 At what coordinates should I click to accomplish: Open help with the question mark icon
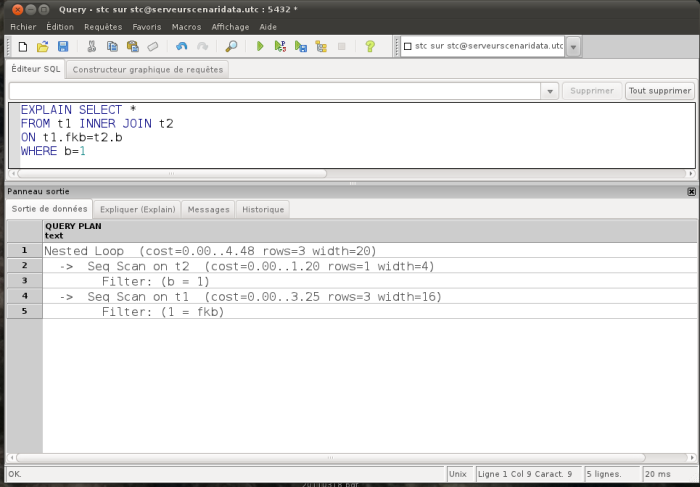[x=370, y=46]
